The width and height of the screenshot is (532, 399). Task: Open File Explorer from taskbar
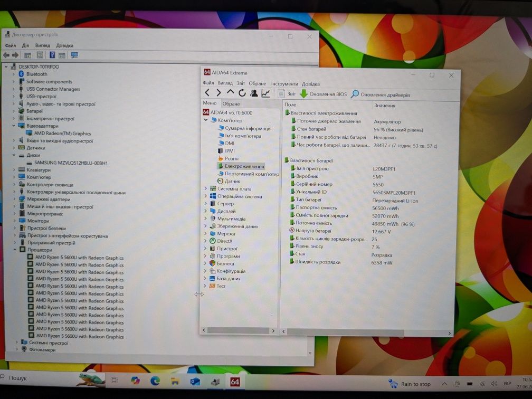pos(175,381)
